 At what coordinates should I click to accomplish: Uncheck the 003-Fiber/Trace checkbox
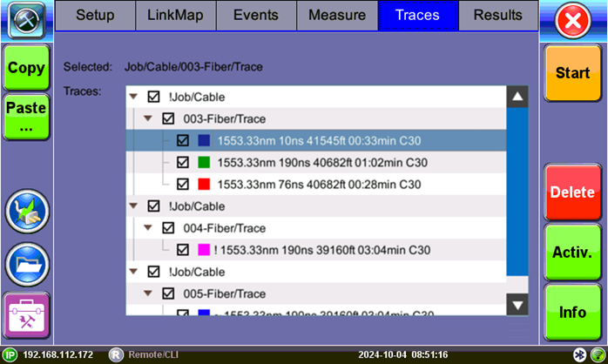tap(168, 118)
